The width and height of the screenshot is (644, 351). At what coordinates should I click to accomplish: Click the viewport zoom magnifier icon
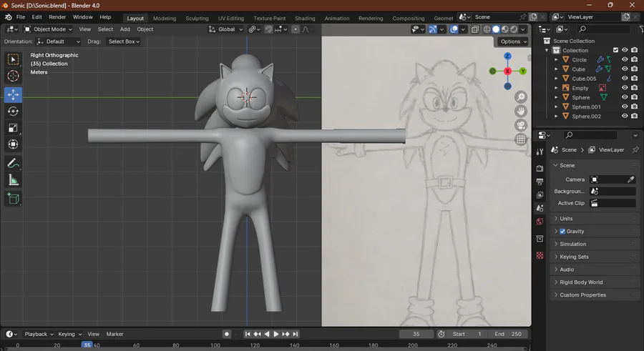point(521,97)
